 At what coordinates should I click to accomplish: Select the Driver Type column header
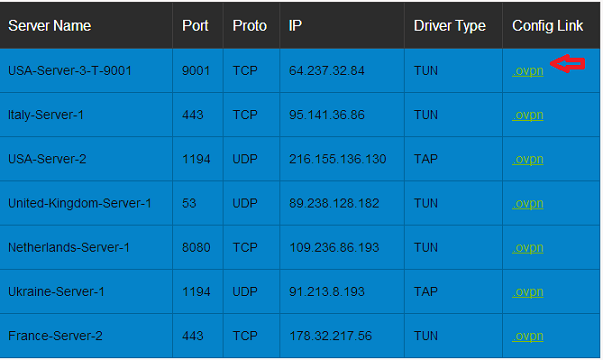[450, 26]
